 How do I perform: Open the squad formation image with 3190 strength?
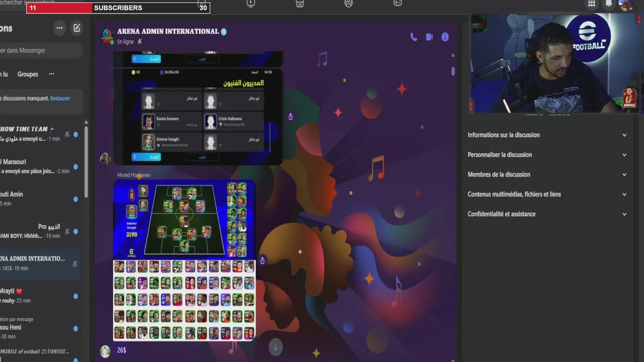[184, 219]
